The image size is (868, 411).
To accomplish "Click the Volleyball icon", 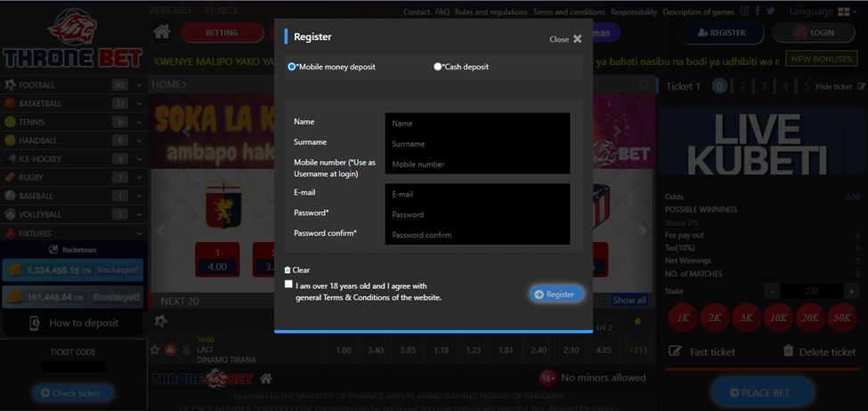I will pyautogui.click(x=10, y=214).
